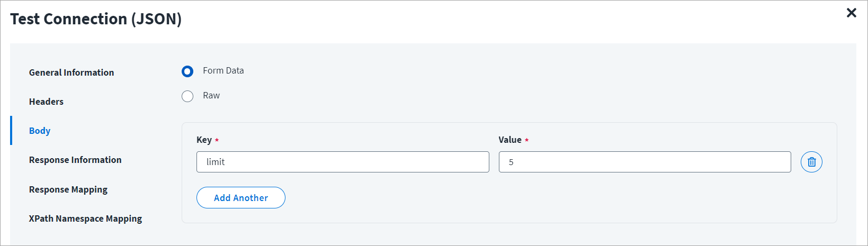
Task: Click the red asterisk beside Value
Action: (x=526, y=140)
